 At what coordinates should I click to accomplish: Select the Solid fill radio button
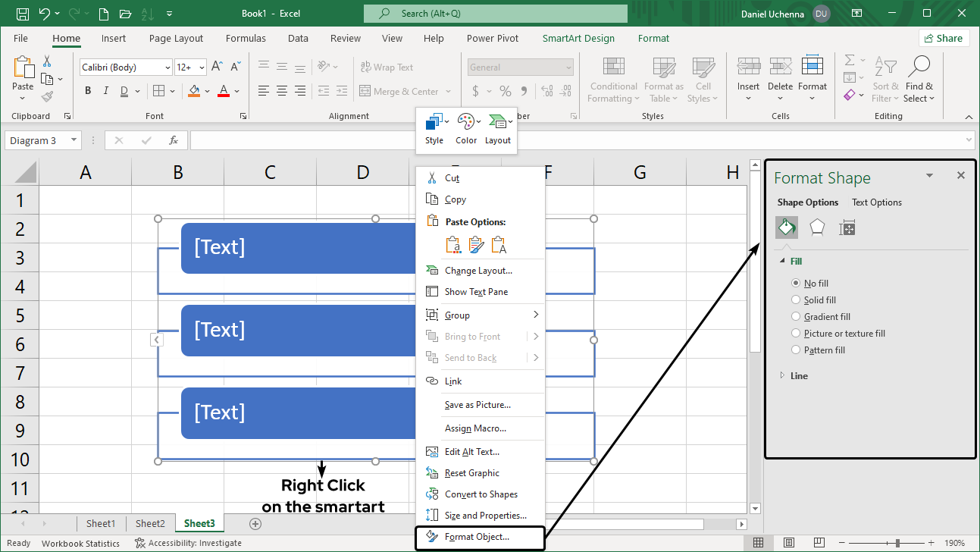(x=796, y=300)
